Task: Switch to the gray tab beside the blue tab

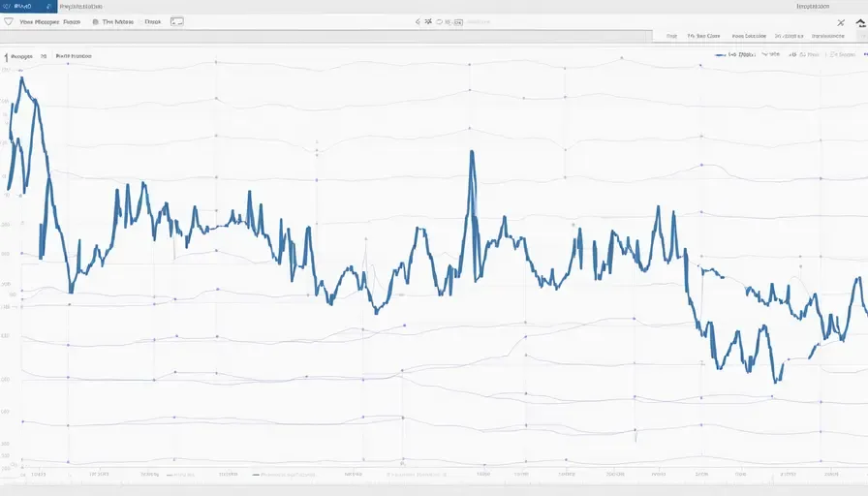Action: pos(80,7)
